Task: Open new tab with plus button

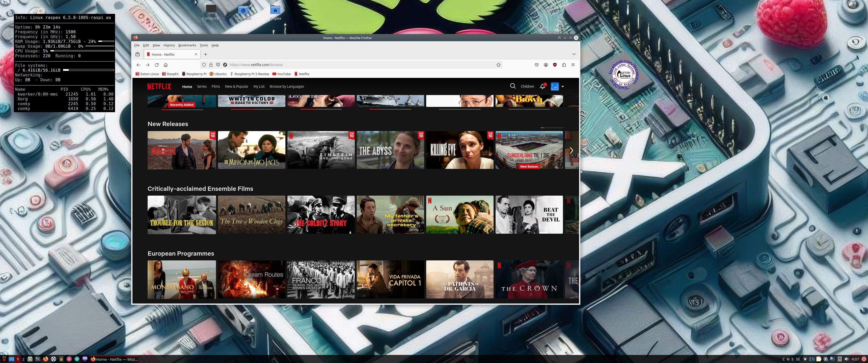Action: pyautogui.click(x=205, y=54)
